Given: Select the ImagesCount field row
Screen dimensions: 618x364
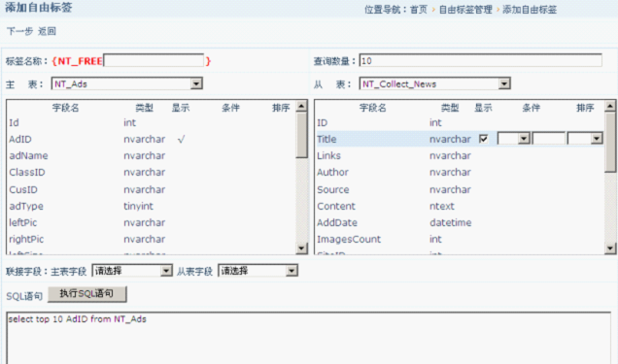Looking at the screenshot, I should [x=460, y=239].
